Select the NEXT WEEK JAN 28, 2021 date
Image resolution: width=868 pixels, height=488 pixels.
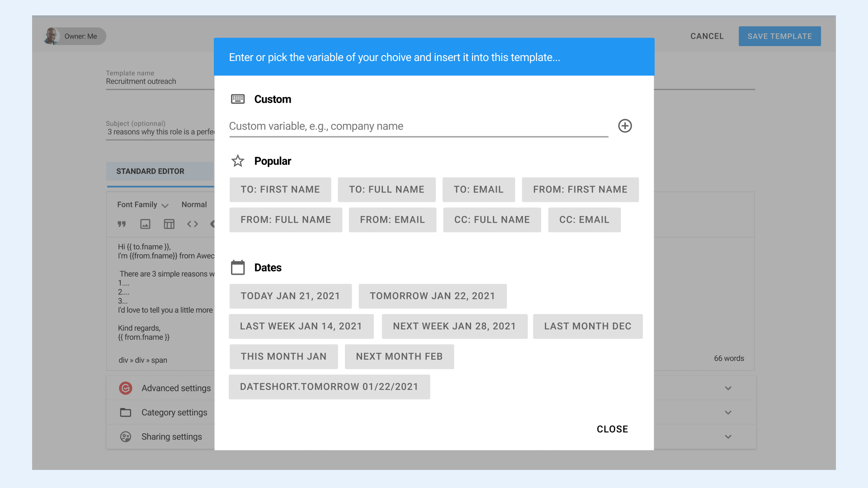point(454,326)
